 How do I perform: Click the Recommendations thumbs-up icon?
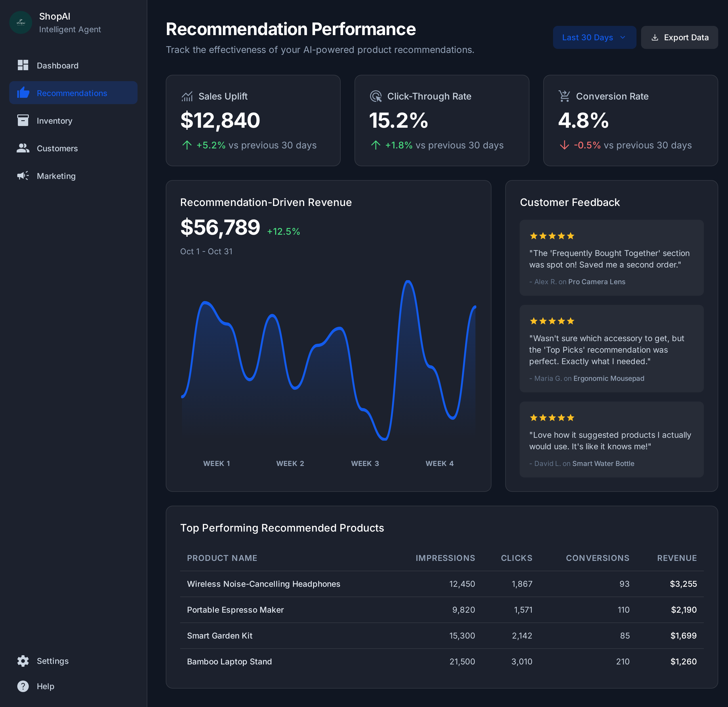(x=23, y=93)
